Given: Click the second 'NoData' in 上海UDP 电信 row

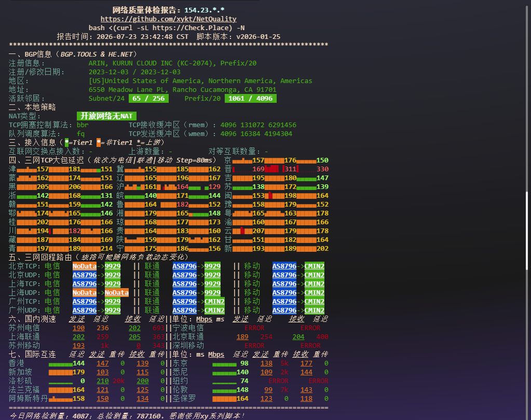Looking at the screenshot, I should click(x=116, y=292).
